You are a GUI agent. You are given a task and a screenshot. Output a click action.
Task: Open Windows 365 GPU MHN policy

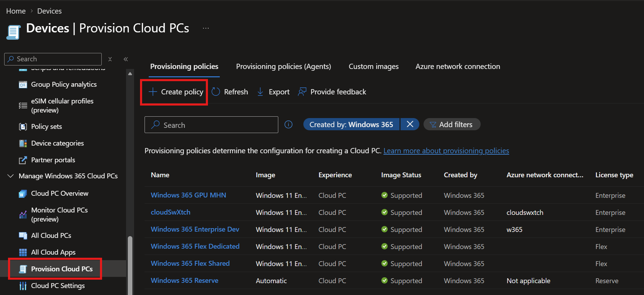point(188,195)
